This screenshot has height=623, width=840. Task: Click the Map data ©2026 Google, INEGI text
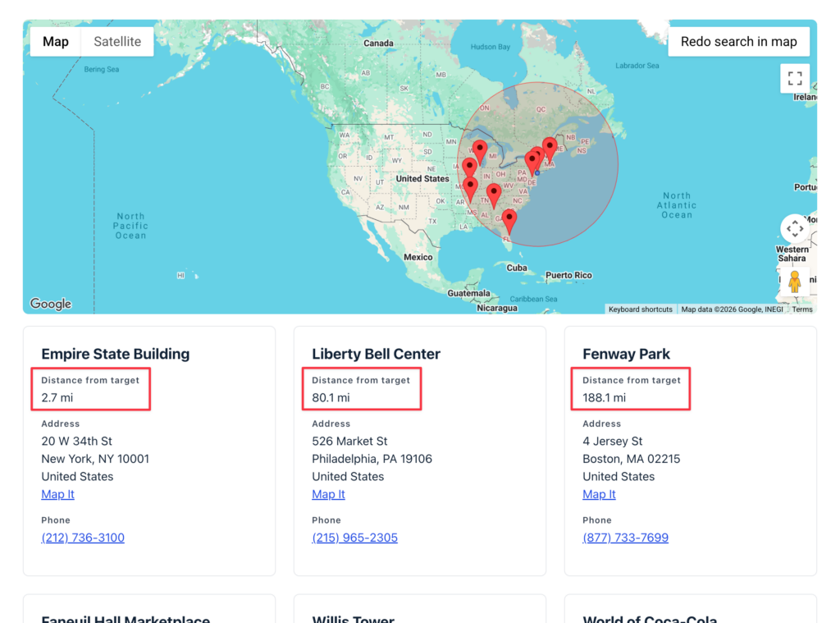pos(732,309)
